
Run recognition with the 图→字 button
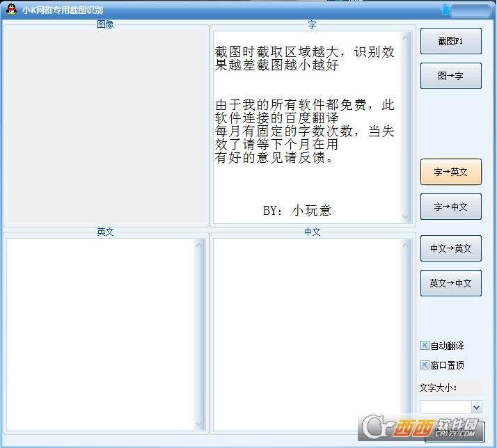[x=451, y=76]
